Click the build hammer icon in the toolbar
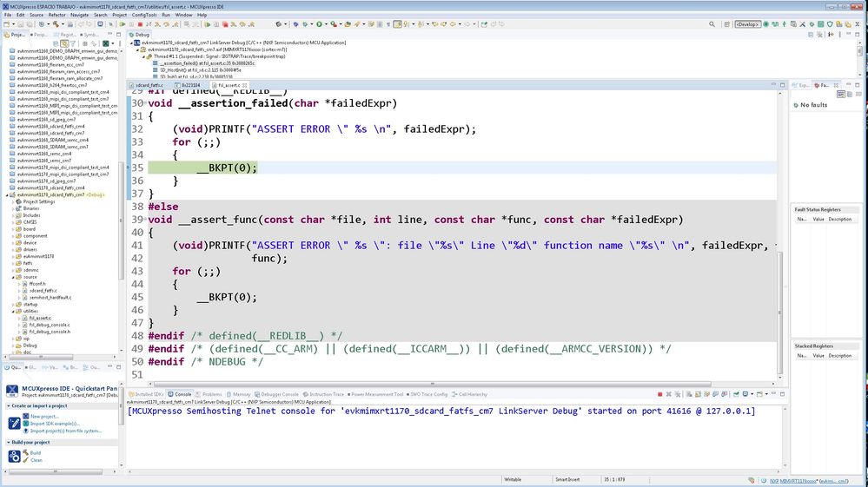The height and width of the screenshot is (487, 868). [x=56, y=24]
